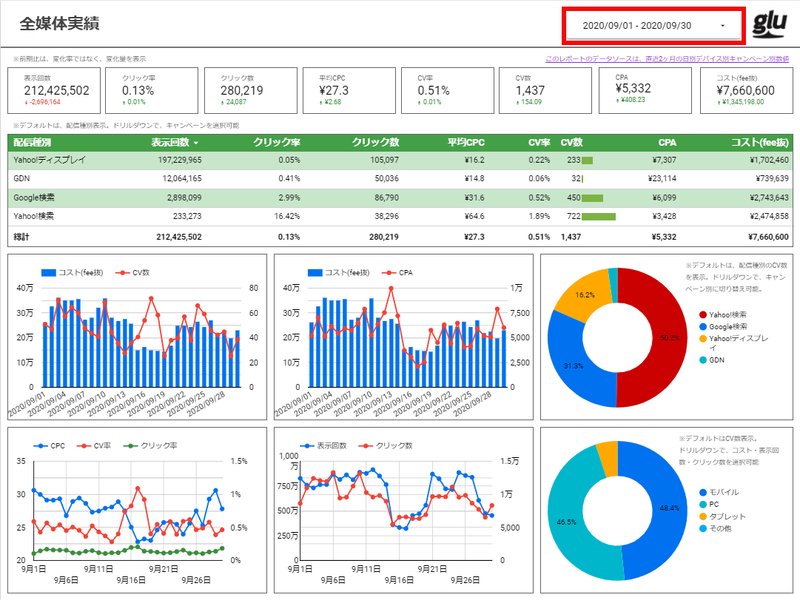Toggle コスト(fee抜) legend in the CPA chart
This screenshot has width=800, height=600.
[338, 273]
